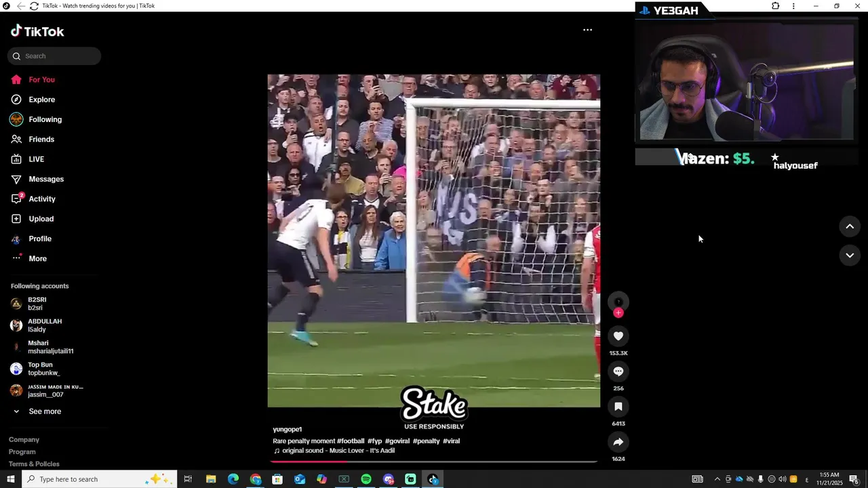Open Google Chrome from taskbar
The height and width of the screenshot is (488, 868).
256,479
